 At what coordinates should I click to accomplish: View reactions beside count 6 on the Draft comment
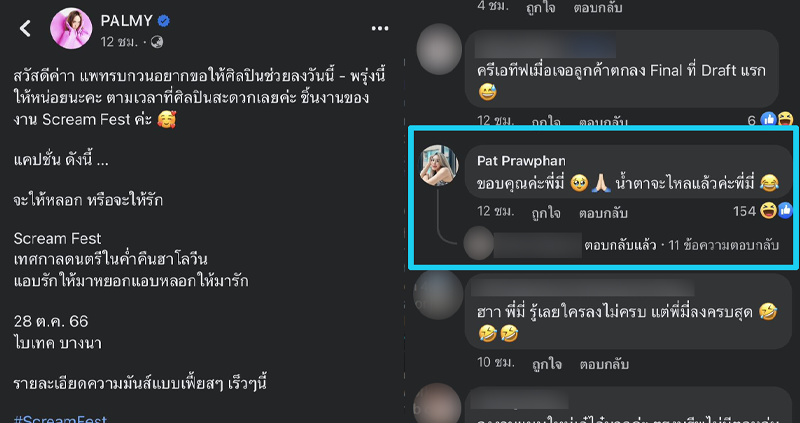tap(776, 120)
